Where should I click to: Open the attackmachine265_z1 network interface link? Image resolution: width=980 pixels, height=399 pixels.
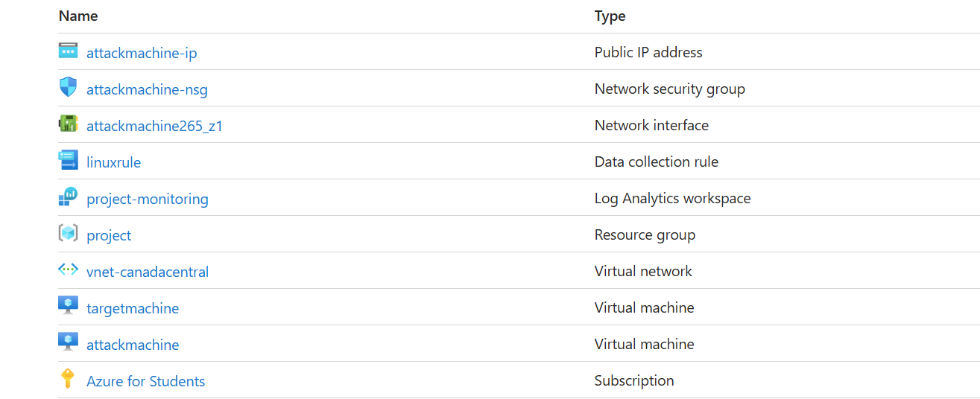[x=154, y=126]
